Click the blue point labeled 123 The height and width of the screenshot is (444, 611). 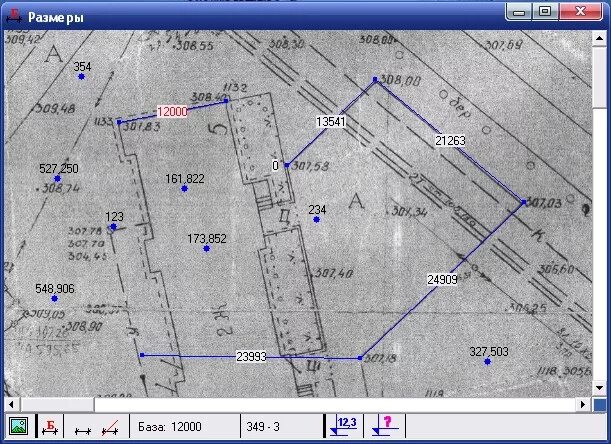pos(113,226)
